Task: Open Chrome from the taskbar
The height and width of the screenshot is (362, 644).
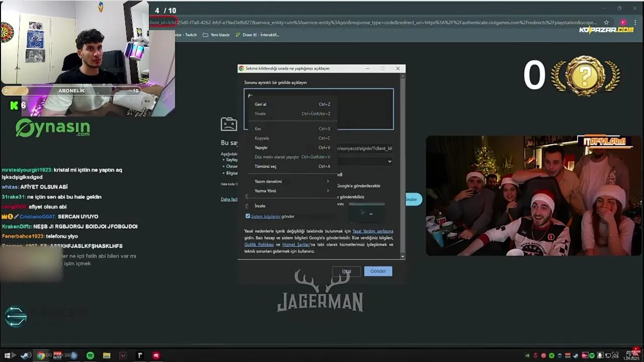Action: pyautogui.click(x=41, y=355)
